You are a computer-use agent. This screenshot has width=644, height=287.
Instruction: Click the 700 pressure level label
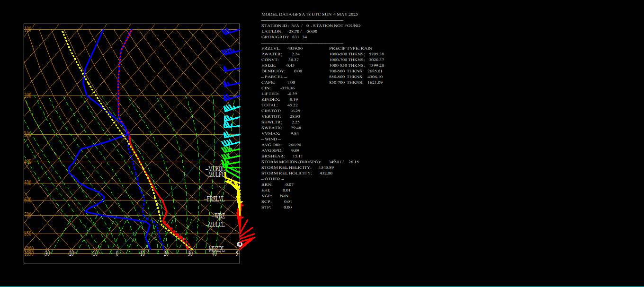tap(28, 215)
